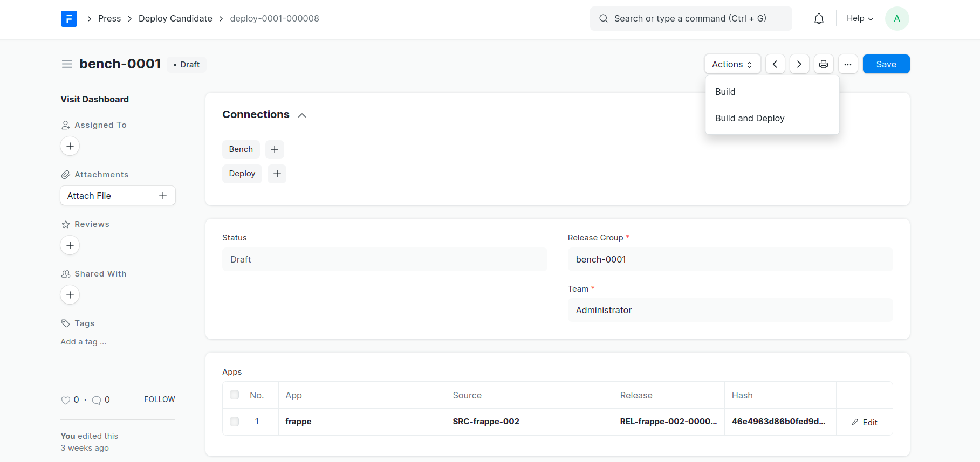Toggle the sidebar hamburger menu icon

coord(67,64)
